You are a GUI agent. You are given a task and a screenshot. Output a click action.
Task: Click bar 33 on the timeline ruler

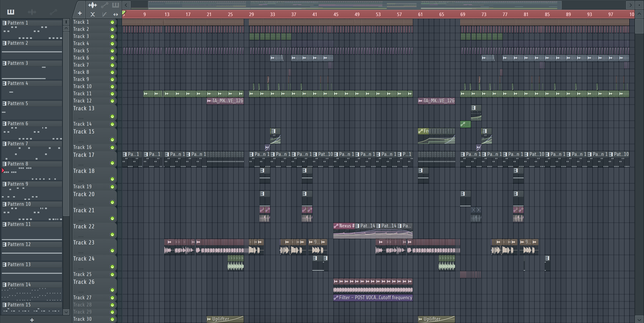[273, 14]
